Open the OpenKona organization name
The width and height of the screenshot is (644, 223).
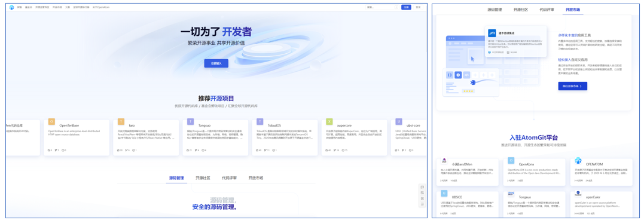click(527, 164)
